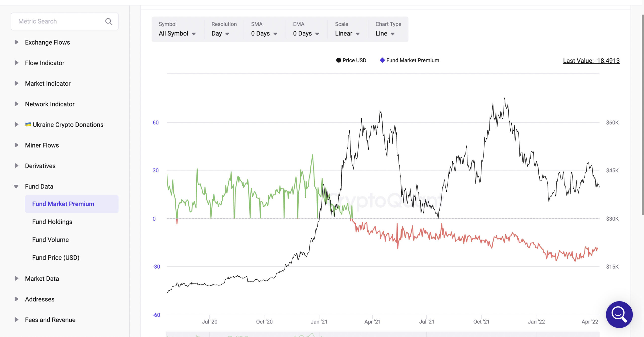This screenshot has width=644, height=337.
Task: Toggle Price USD legend marker
Action: (339, 60)
